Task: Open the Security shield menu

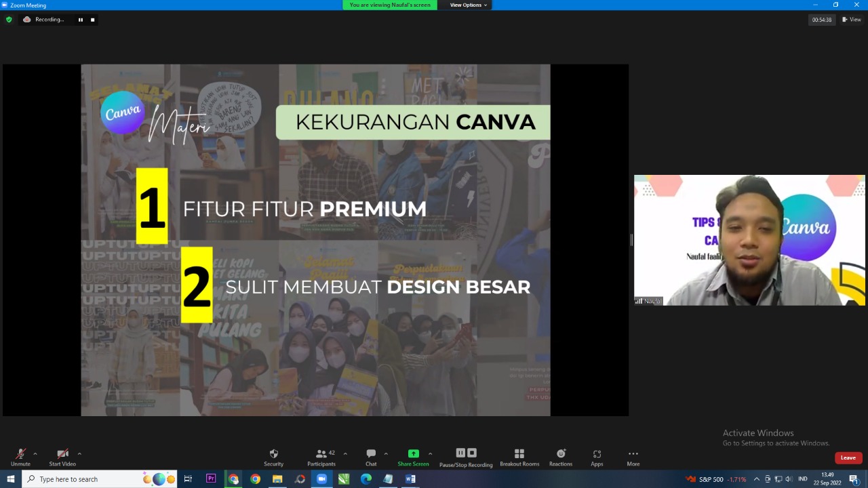Action: [x=274, y=457]
